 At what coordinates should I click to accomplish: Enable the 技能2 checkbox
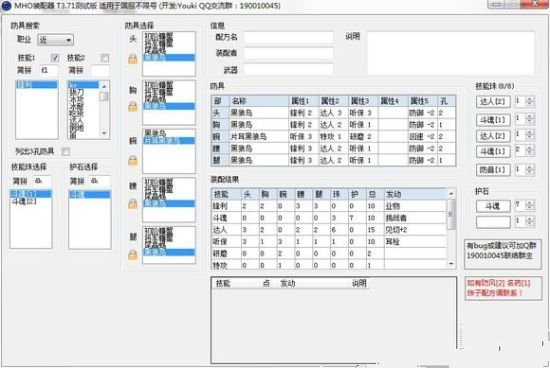[105, 58]
